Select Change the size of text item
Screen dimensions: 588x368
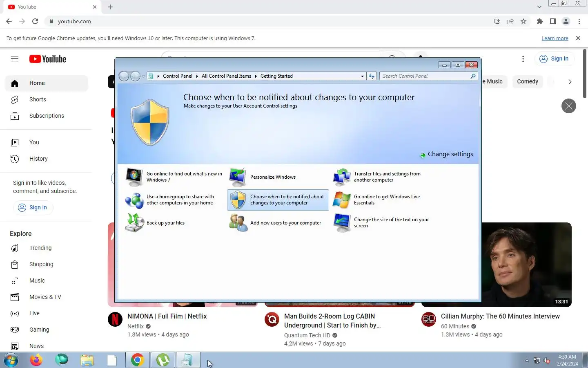click(x=381, y=222)
